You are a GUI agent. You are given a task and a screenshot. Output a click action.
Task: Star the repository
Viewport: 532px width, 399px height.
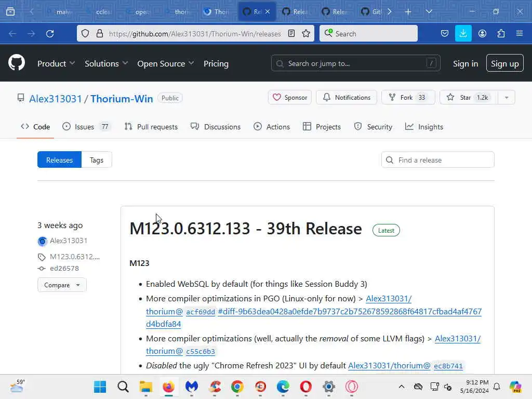click(x=469, y=97)
